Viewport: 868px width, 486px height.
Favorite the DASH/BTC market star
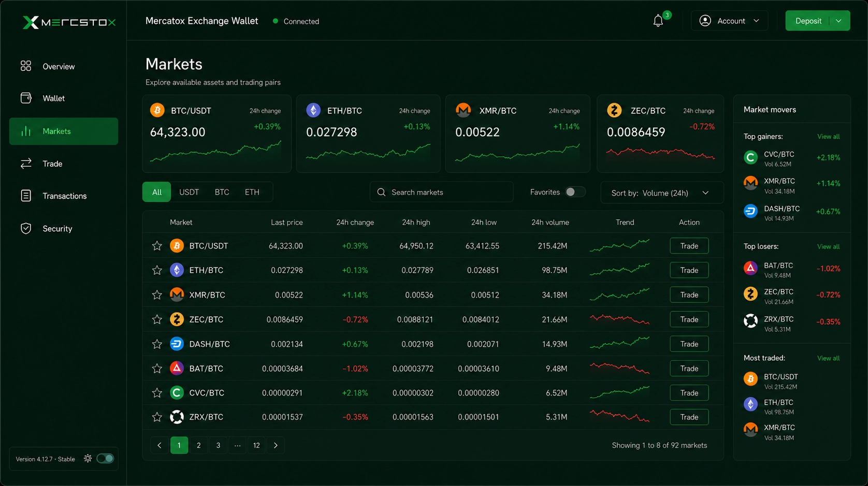pyautogui.click(x=157, y=344)
